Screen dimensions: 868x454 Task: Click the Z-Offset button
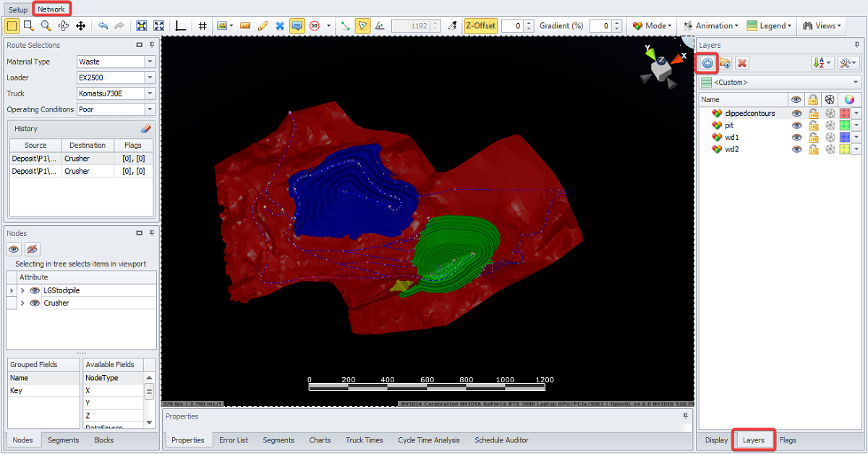(x=480, y=25)
